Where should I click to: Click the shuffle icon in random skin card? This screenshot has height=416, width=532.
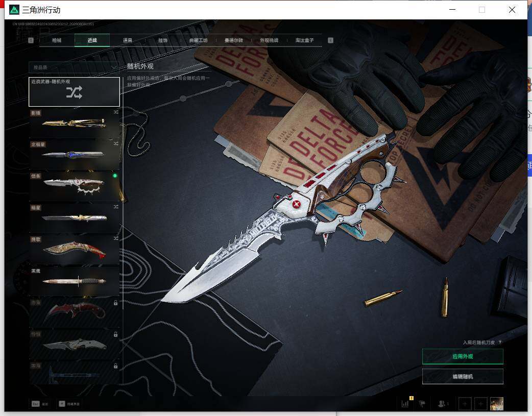(75, 92)
